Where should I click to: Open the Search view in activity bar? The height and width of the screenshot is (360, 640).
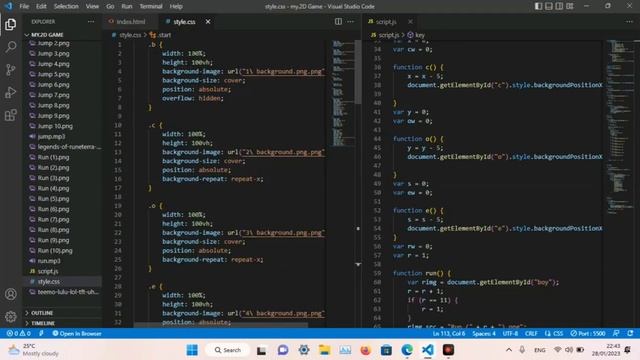click(x=11, y=47)
